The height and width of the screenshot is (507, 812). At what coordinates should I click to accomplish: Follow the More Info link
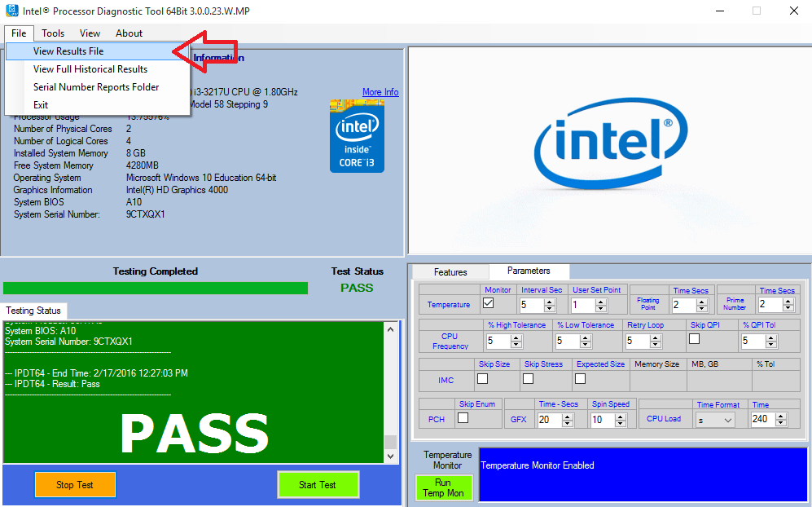pyautogui.click(x=380, y=92)
